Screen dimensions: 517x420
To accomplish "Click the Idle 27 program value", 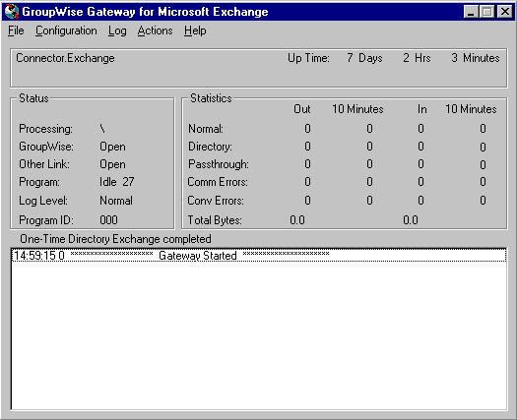I will pos(117,182).
